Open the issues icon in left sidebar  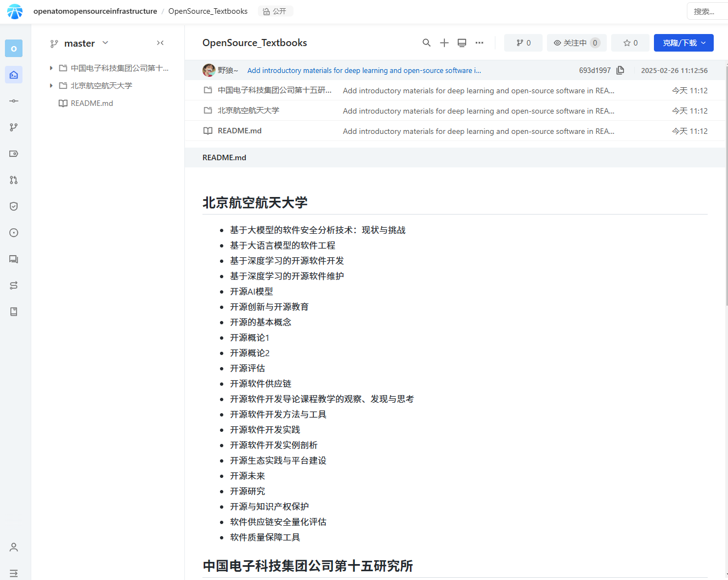14,233
